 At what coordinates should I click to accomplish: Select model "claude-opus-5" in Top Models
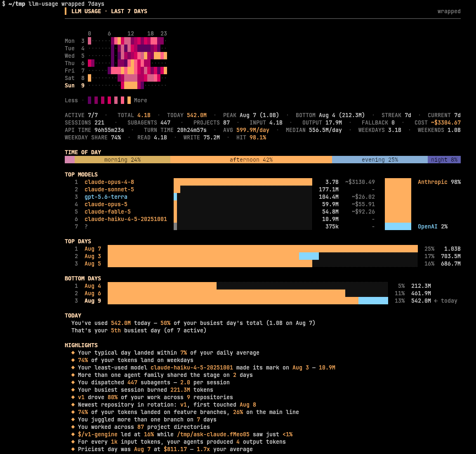tap(106, 204)
